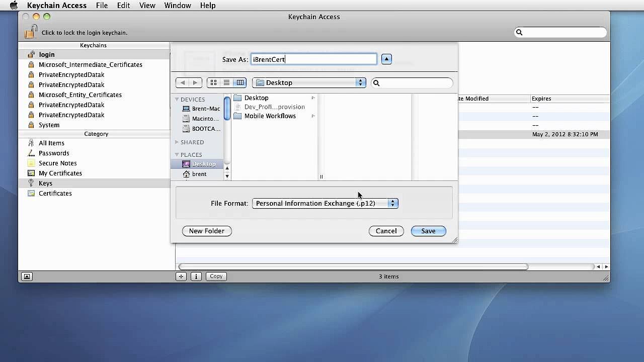Open the Keychain Access menu
This screenshot has height=362, width=644.
pyautogui.click(x=57, y=6)
